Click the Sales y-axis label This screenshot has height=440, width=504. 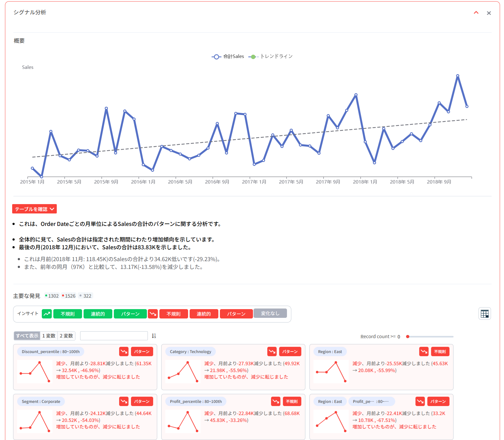pyautogui.click(x=28, y=67)
